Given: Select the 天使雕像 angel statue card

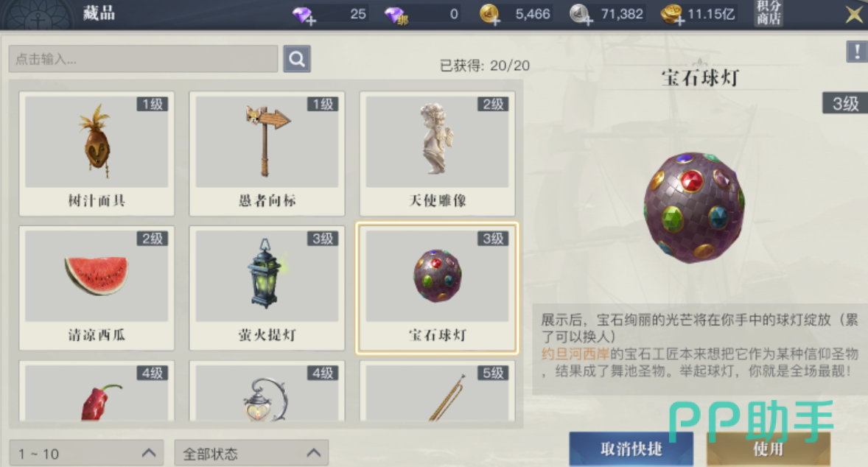Looking at the screenshot, I should pos(438,153).
